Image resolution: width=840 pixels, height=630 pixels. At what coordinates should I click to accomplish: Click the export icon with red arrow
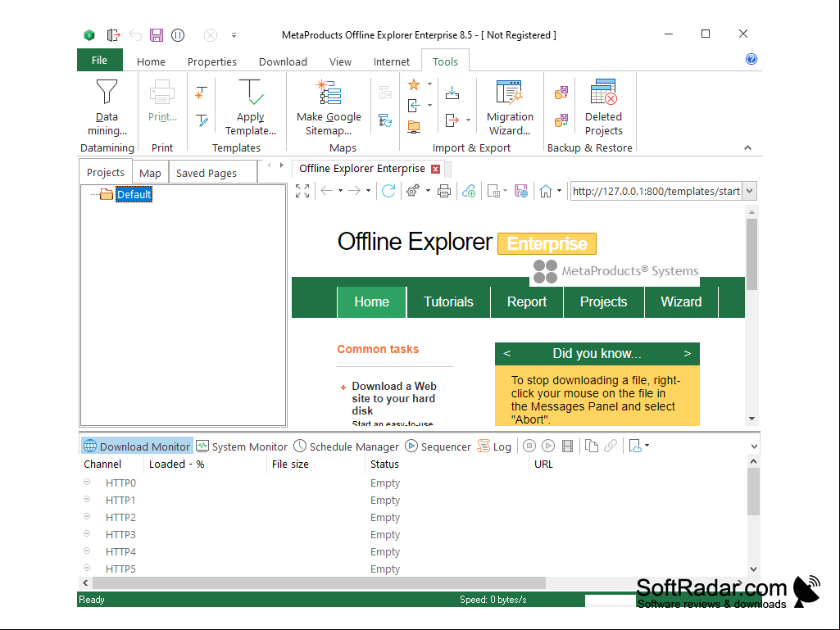click(452, 120)
